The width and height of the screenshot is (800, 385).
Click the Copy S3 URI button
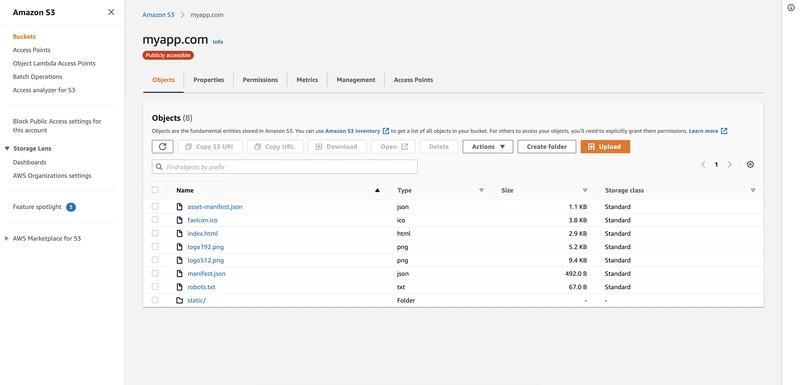[210, 147]
